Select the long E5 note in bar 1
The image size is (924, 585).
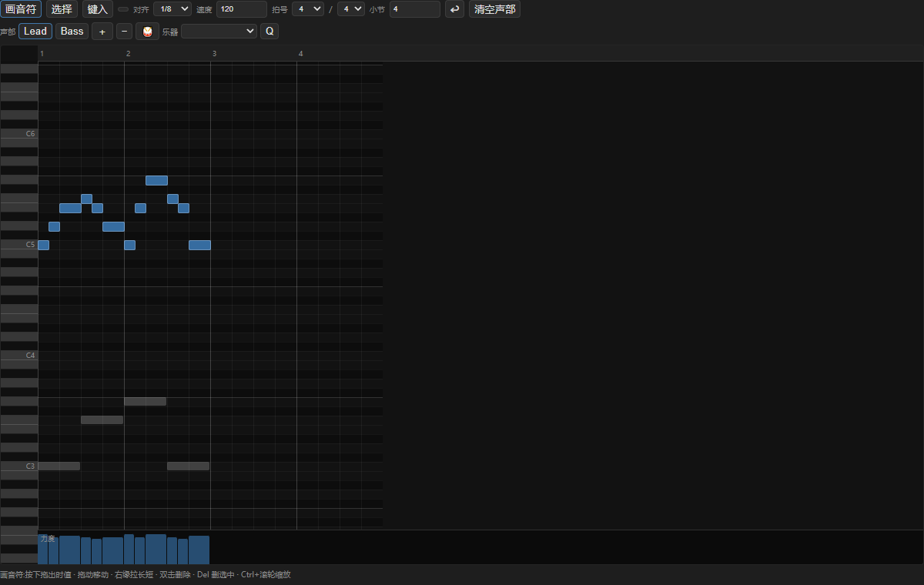coord(70,208)
